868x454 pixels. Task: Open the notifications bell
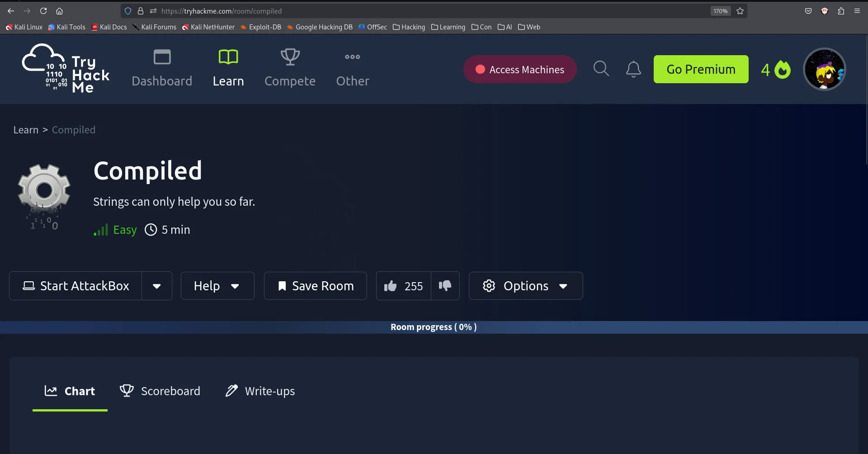pos(633,69)
